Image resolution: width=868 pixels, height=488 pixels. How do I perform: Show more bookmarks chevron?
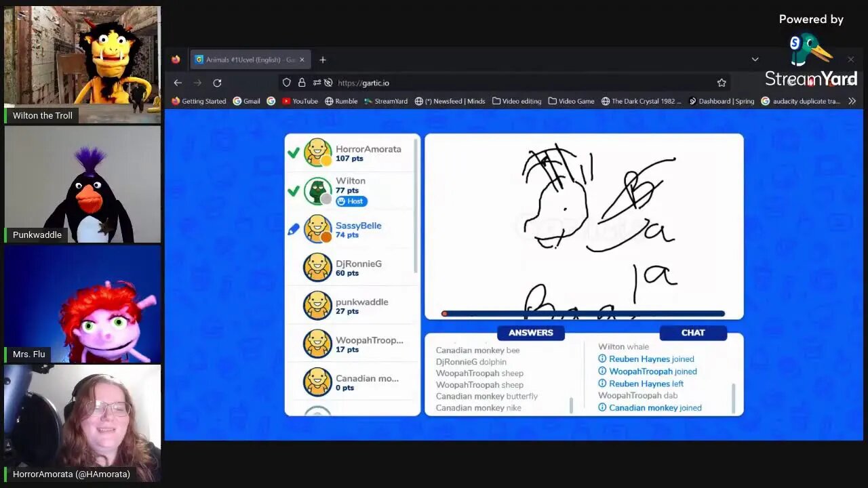tap(852, 101)
